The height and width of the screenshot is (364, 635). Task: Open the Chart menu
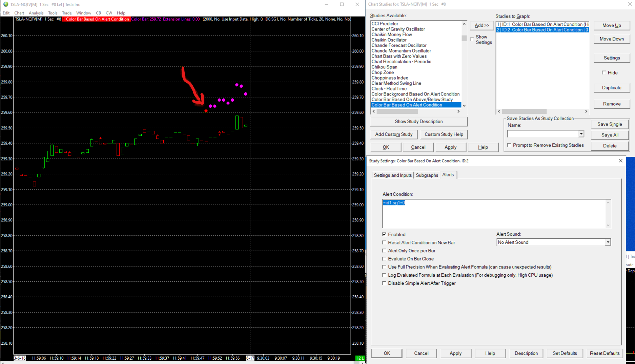coord(19,13)
